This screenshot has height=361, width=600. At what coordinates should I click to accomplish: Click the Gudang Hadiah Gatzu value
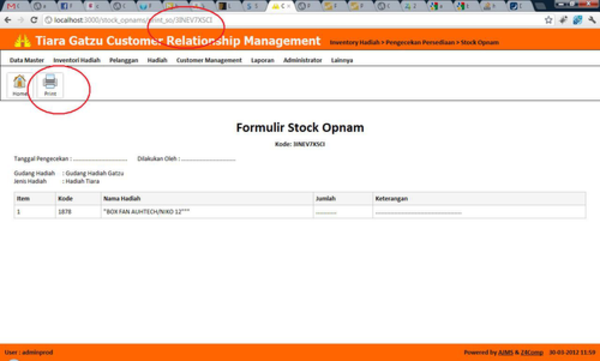pos(95,173)
